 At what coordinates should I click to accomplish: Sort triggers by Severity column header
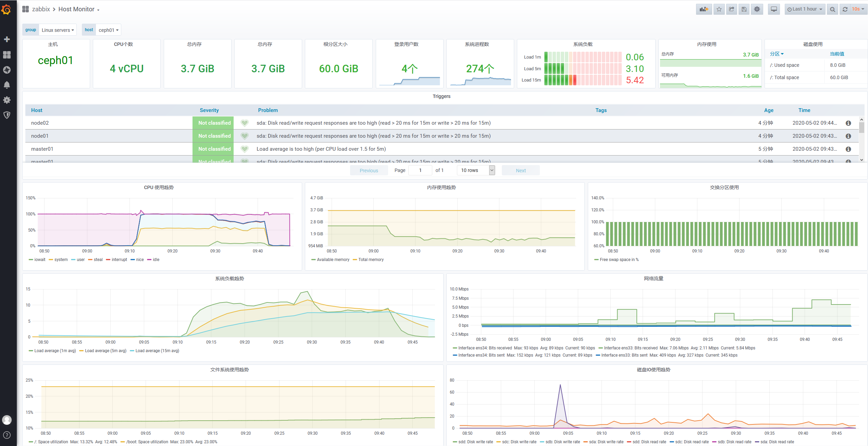[x=209, y=110]
